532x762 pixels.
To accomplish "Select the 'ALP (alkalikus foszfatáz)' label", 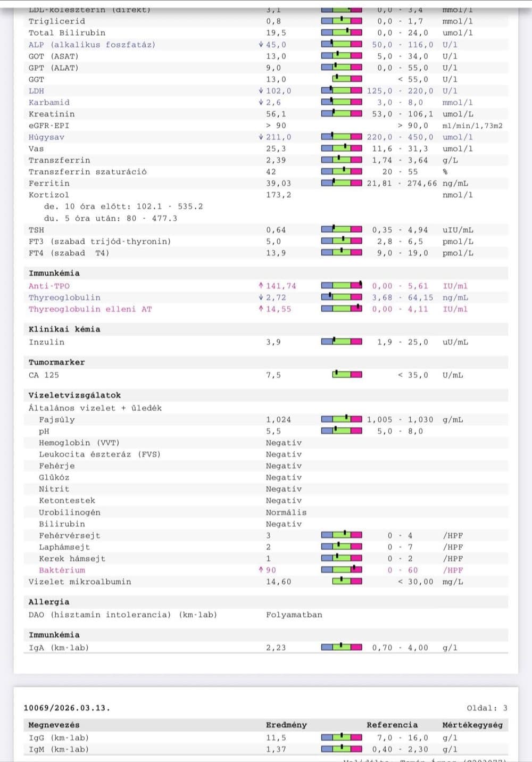I will click(x=92, y=45).
